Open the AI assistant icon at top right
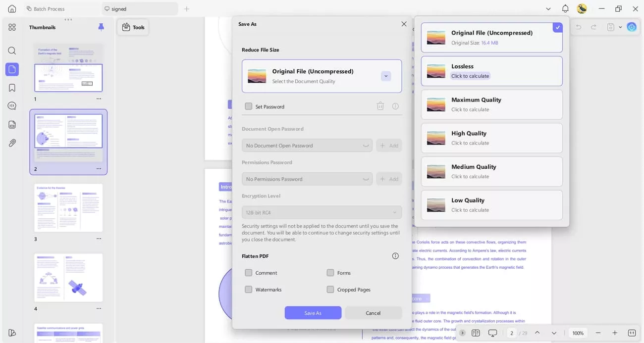The image size is (644, 343). tap(632, 27)
